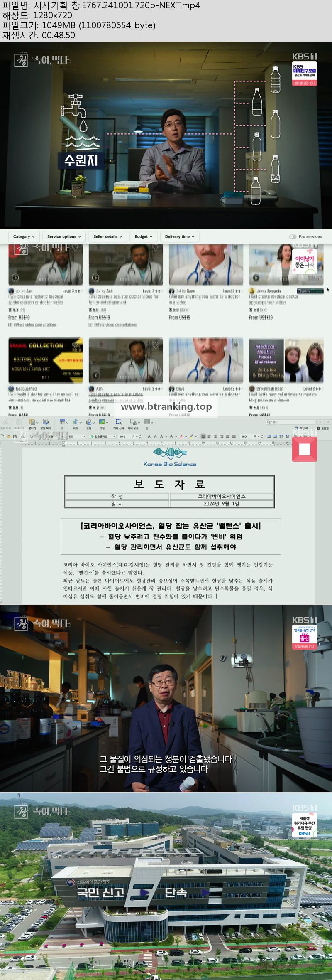Open 'I will create medical doctor spokesperson video'

pyautogui.click(x=274, y=300)
